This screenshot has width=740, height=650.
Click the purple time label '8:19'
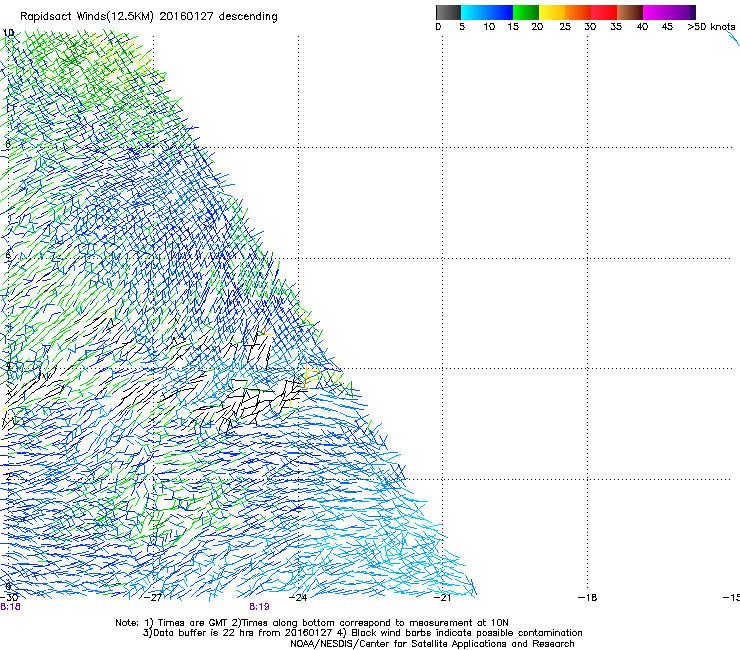coord(259,607)
